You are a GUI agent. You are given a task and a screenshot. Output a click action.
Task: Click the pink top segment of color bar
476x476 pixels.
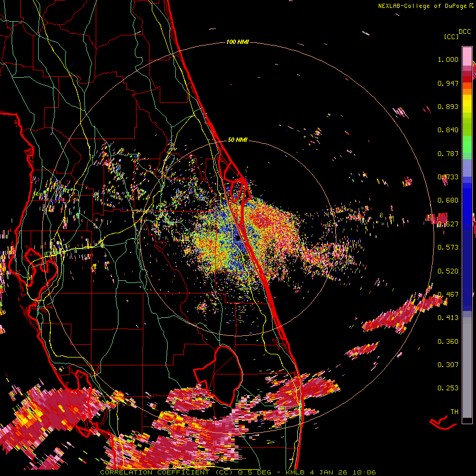pyautogui.click(x=467, y=56)
